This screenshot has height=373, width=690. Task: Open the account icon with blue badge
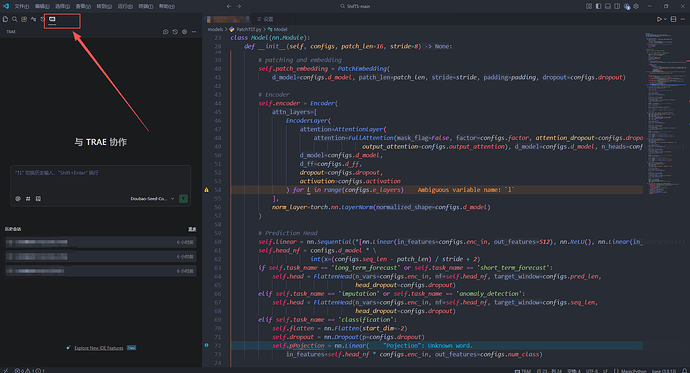[627, 6]
